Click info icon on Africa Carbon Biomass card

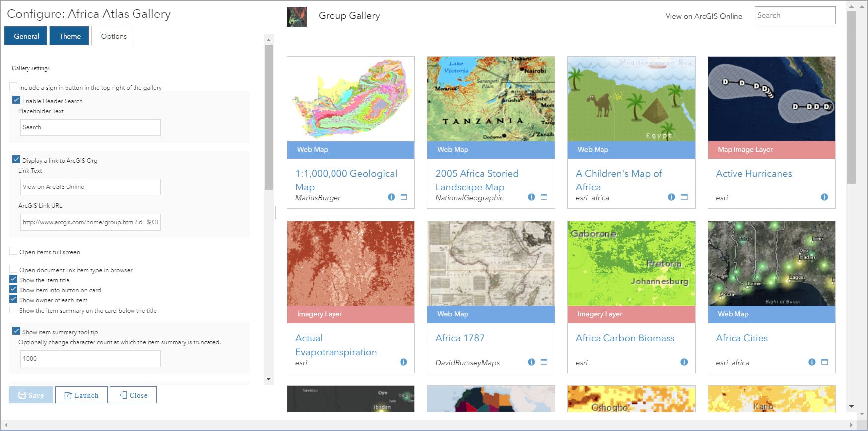[684, 362]
